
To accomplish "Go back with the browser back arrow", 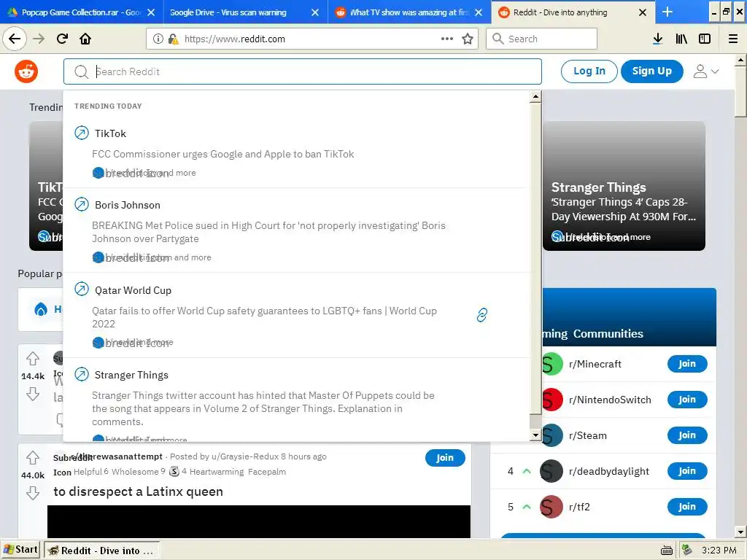I will (15, 39).
